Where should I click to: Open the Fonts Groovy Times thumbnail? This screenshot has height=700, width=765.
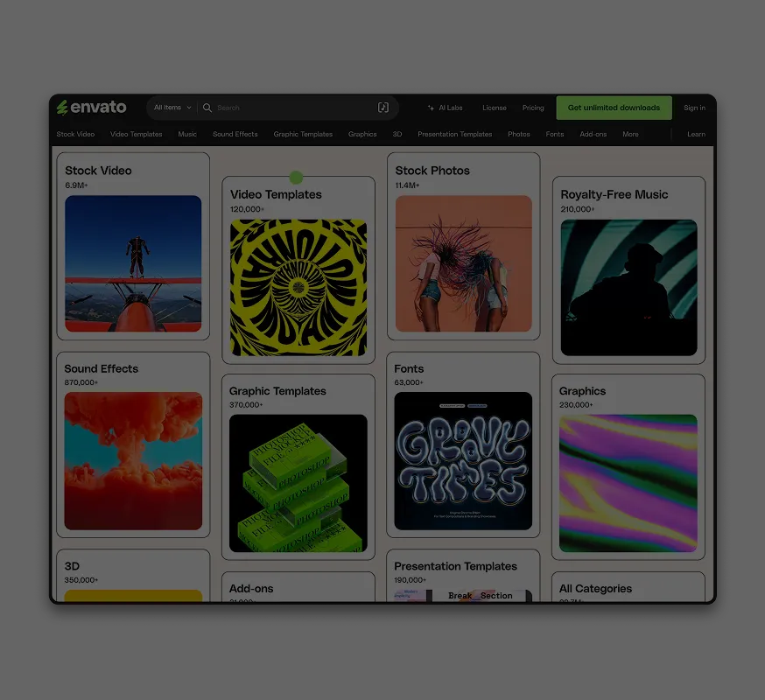click(x=463, y=461)
